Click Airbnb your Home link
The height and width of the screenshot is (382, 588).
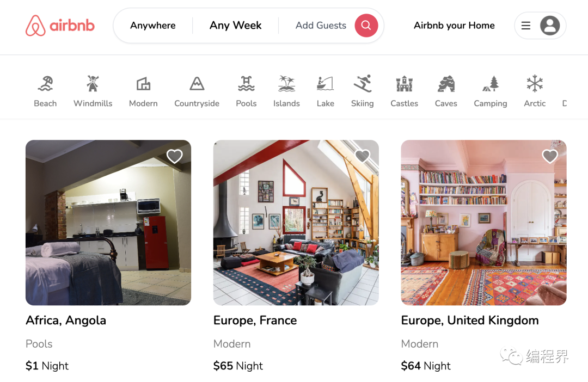coord(454,26)
